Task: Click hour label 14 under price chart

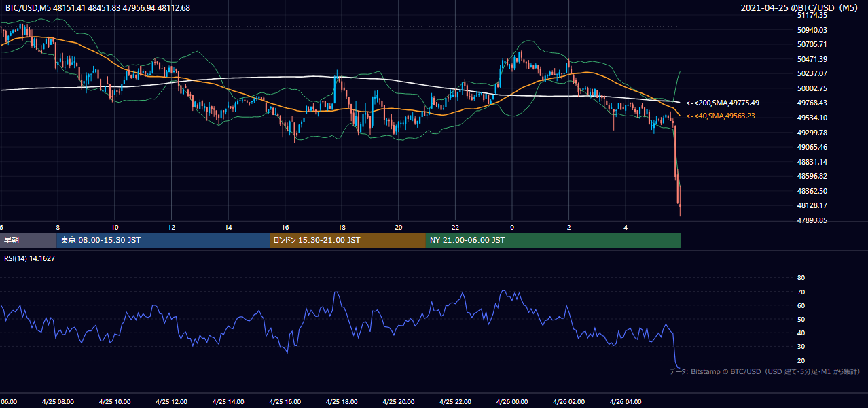Action: (229, 227)
